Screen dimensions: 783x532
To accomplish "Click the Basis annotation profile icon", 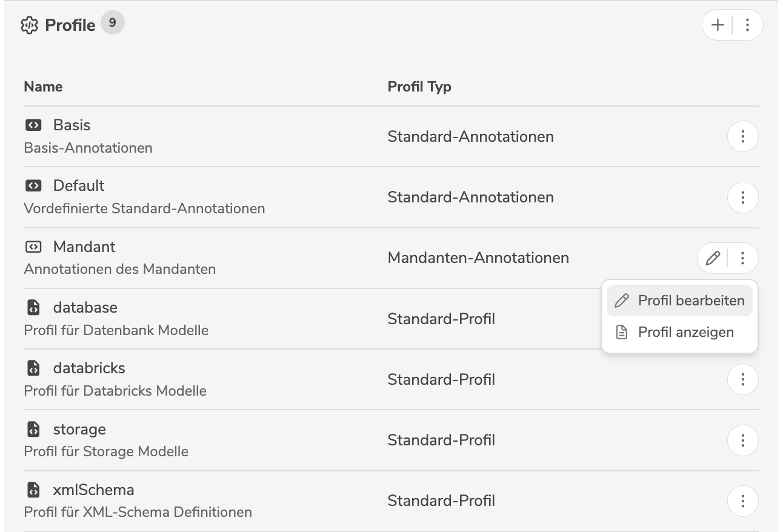I will [33, 125].
